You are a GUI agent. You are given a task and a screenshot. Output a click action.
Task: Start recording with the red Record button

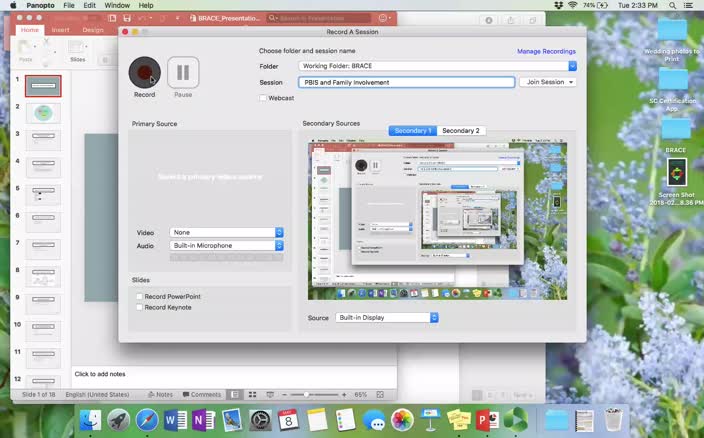145,72
